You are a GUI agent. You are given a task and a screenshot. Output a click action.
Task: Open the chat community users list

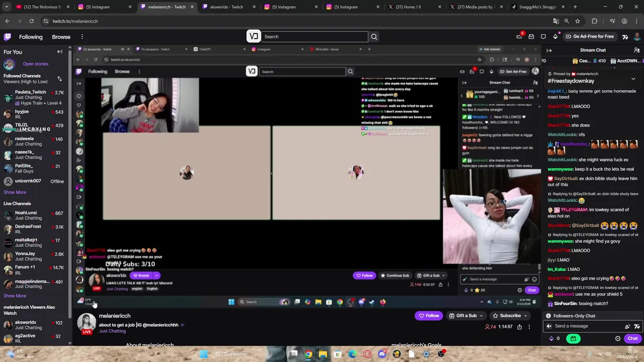(x=636, y=50)
